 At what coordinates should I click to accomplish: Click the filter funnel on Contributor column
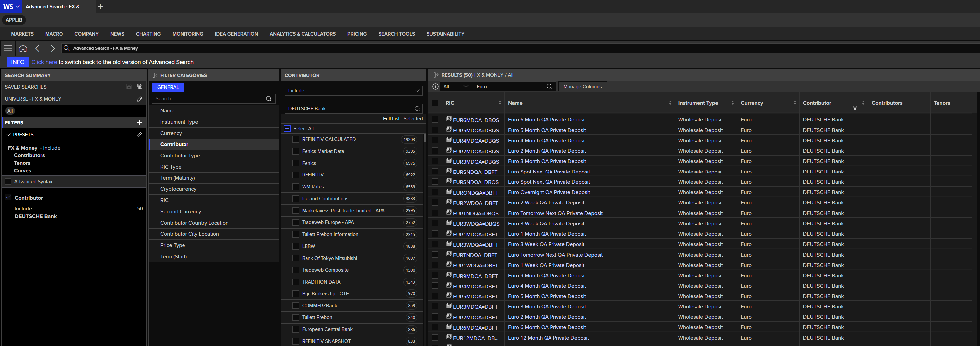pos(855,108)
